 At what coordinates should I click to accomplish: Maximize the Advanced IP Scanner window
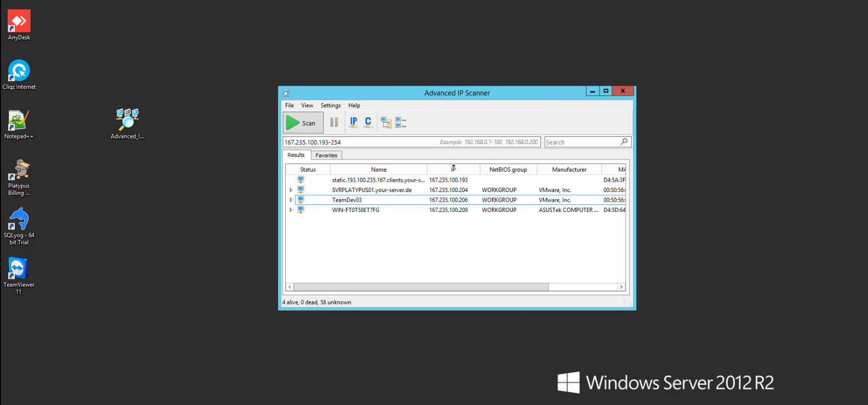click(606, 91)
